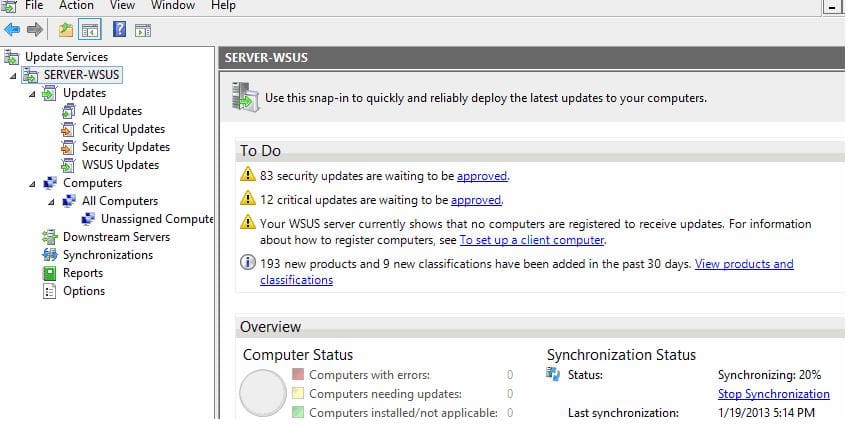Click the Up One Level folder icon

(x=66, y=30)
